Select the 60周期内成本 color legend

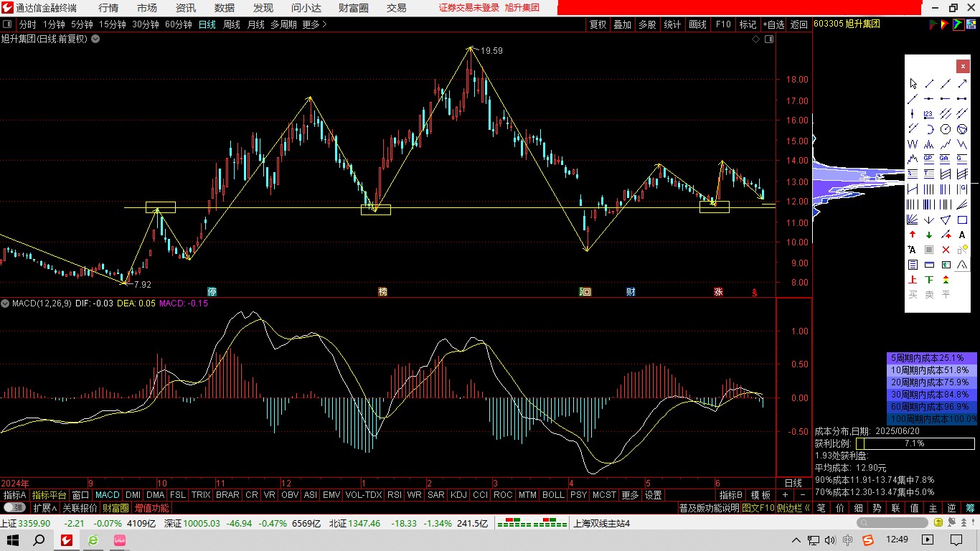pos(932,406)
